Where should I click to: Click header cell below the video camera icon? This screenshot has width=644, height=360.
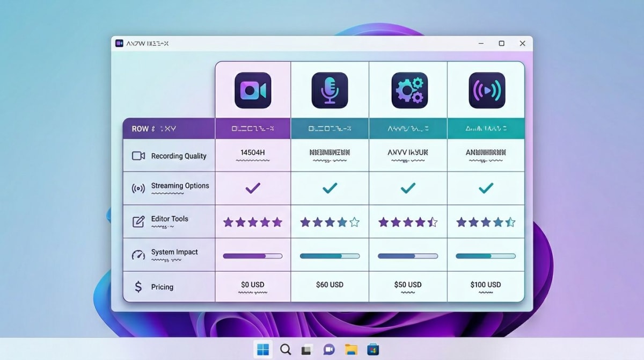tap(253, 129)
